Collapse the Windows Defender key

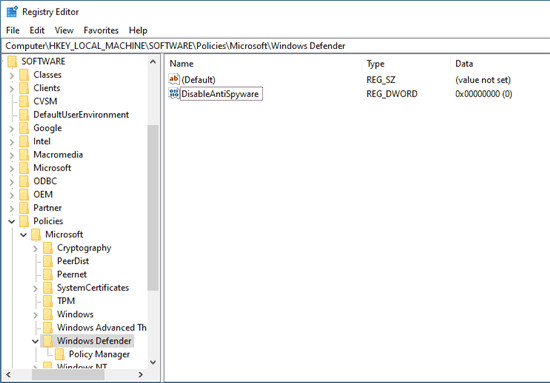[35, 341]
